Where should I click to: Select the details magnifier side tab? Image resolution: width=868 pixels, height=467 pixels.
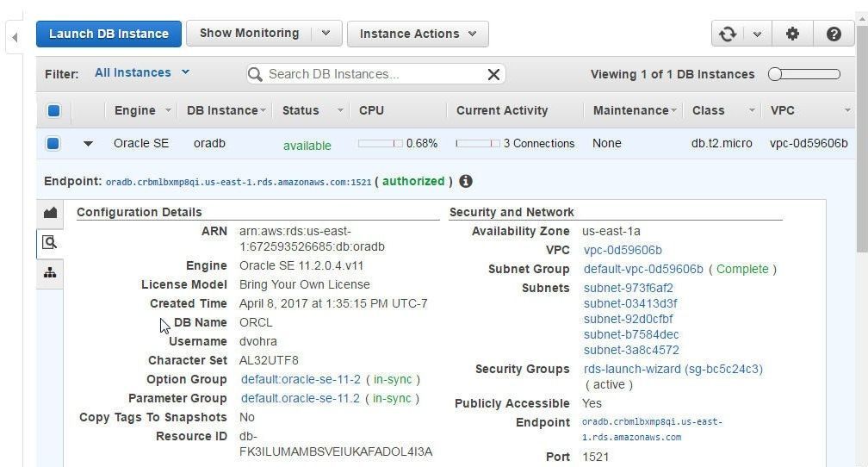[50, 243]
